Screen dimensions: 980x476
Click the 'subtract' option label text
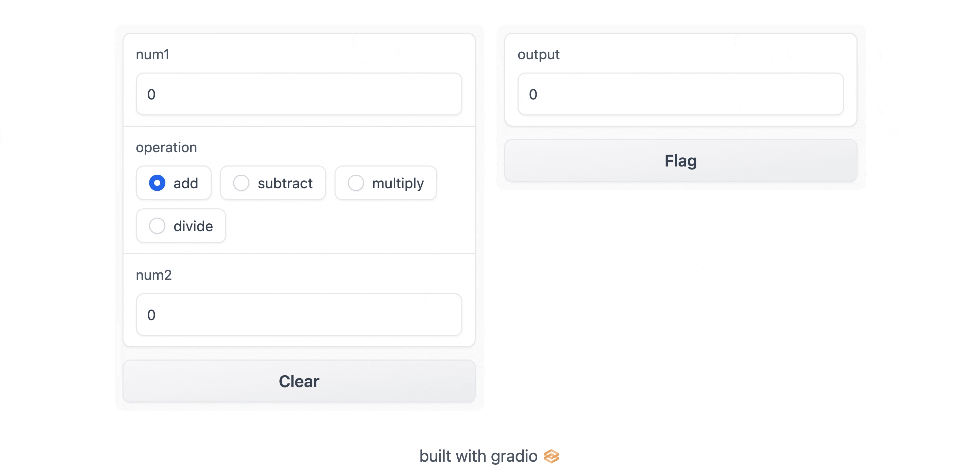(285, 184)
